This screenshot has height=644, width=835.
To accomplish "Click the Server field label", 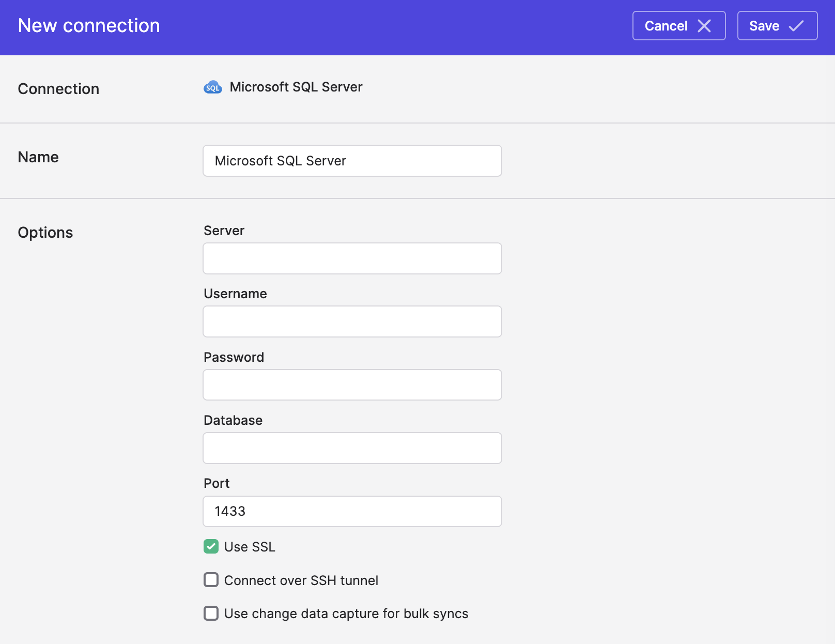I will pos(224,231).
